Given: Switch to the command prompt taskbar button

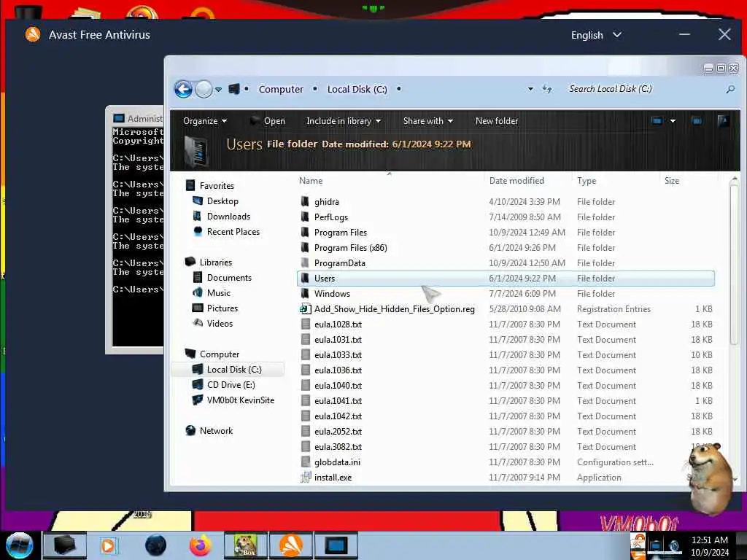Looking at the screenshot, I should pos(336,545).
